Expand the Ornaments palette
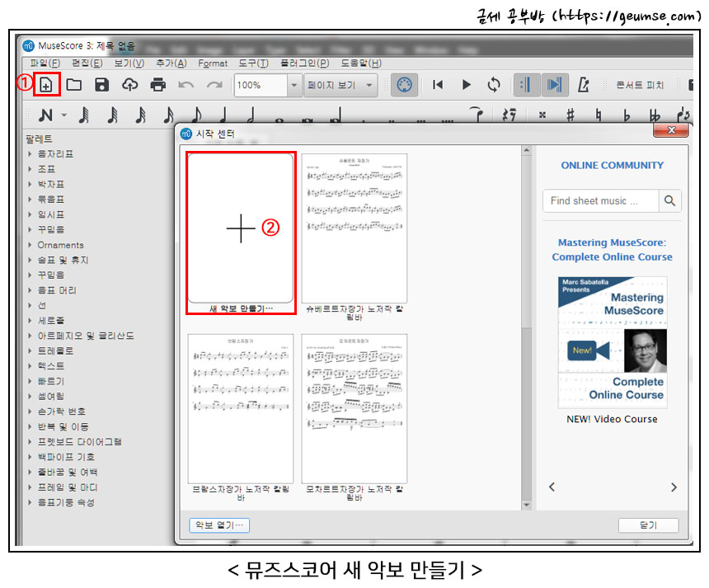The image size is (709, 588). point(30,245)
